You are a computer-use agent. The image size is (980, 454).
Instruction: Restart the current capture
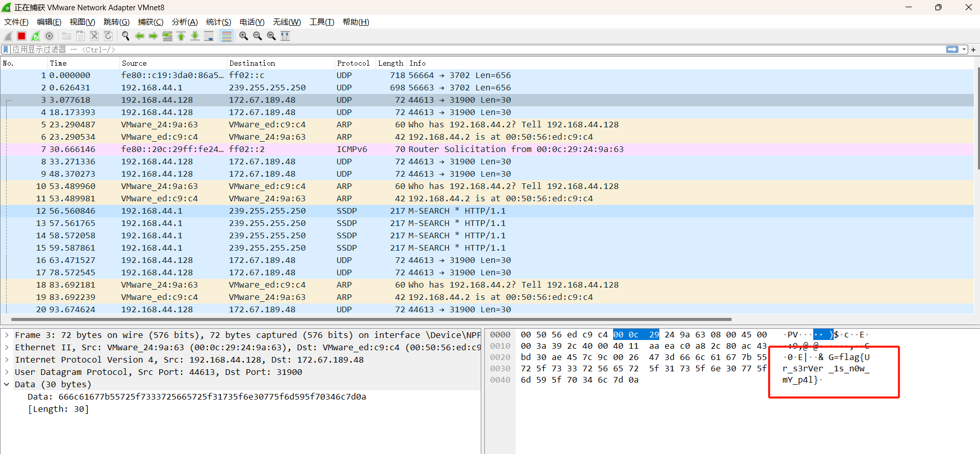coord(35,36)
